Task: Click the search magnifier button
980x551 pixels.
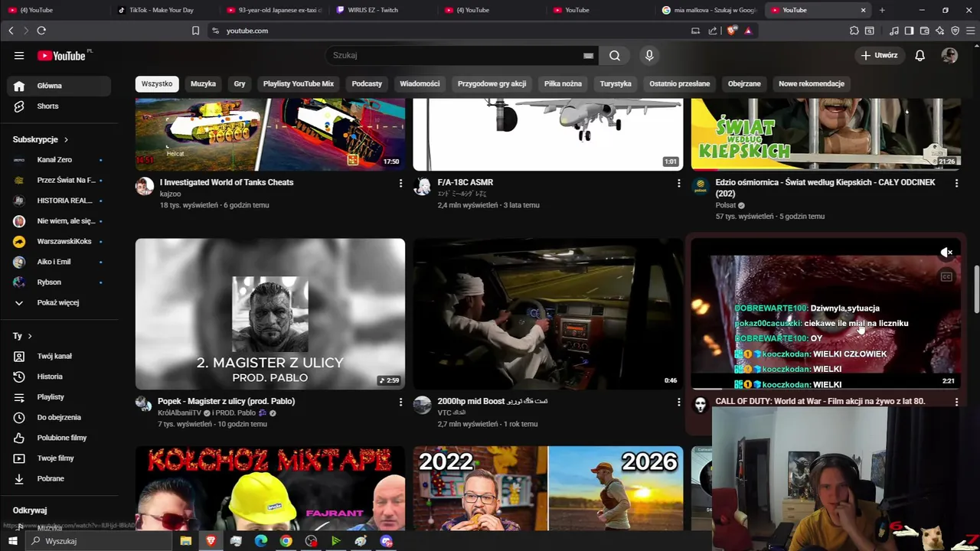Action: [615, 55]
